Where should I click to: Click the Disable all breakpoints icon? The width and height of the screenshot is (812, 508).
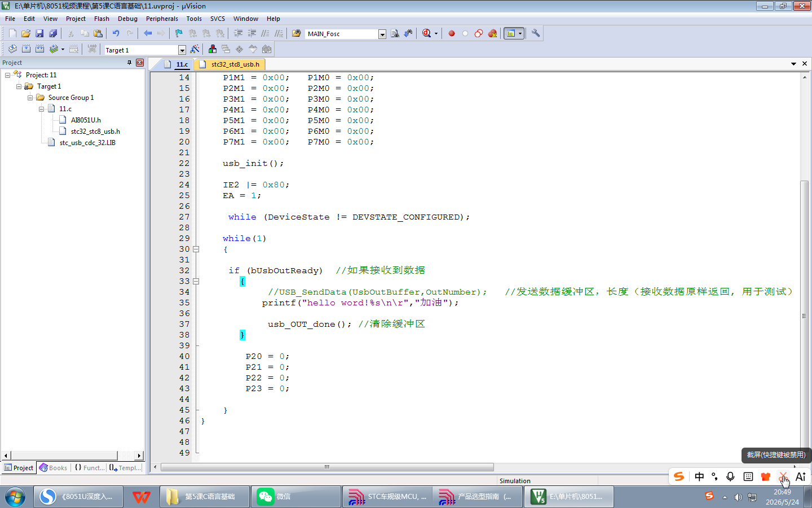pos(479,34)
